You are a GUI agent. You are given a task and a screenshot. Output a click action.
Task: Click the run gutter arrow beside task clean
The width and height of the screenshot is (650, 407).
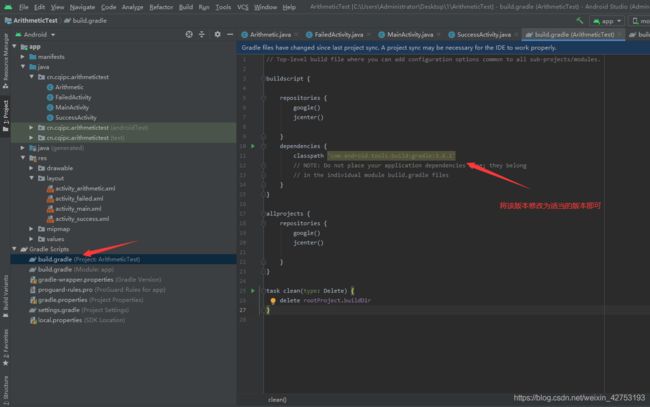[x=253, y=291]
